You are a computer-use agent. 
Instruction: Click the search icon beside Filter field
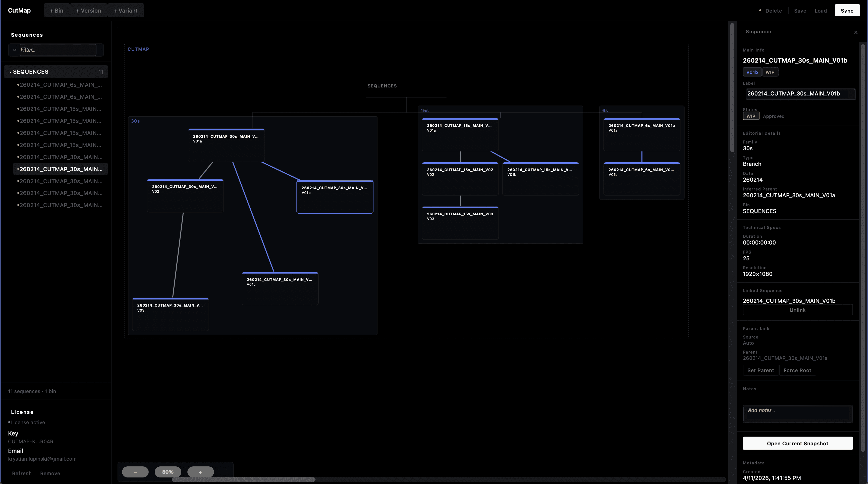pos(14,50)
